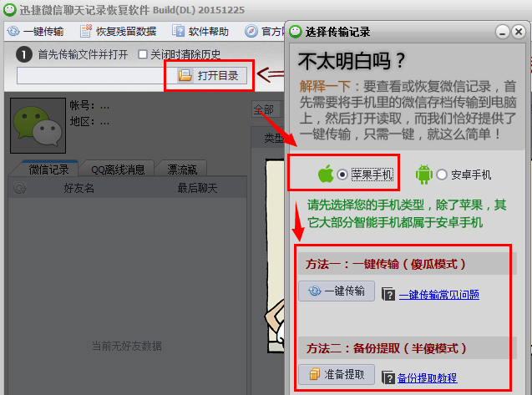Open 恢复残留数据 from the toolbar
Image resolution: width=532 pixels, height=395 pixels.
coord(118,31)
